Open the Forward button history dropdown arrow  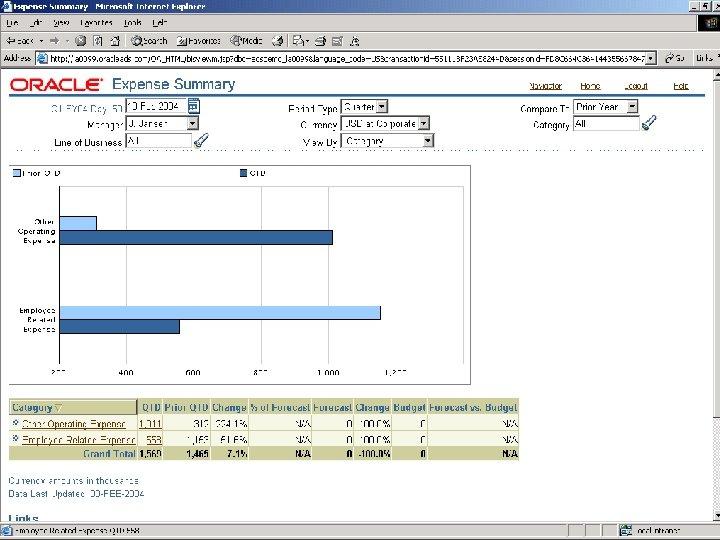coord(68,41)
